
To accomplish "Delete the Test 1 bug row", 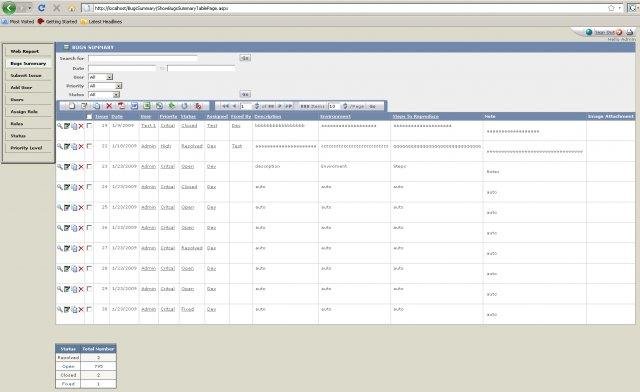I will [x=81, y=126].
